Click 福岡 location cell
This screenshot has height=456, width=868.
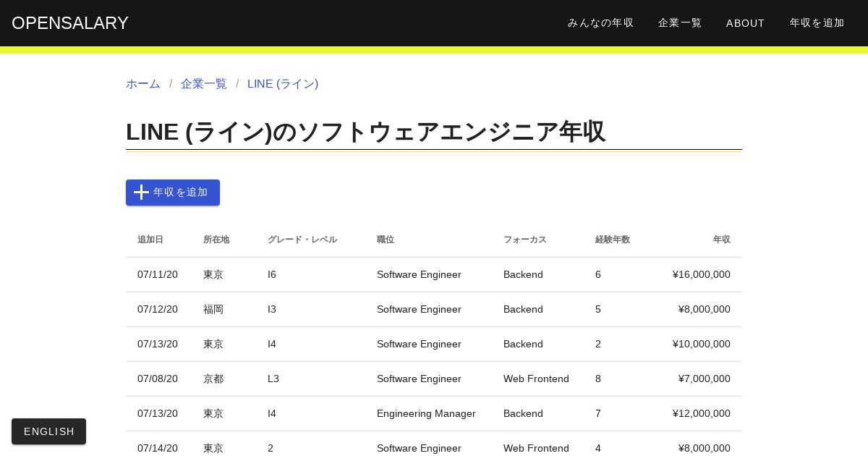coord(213,310)
